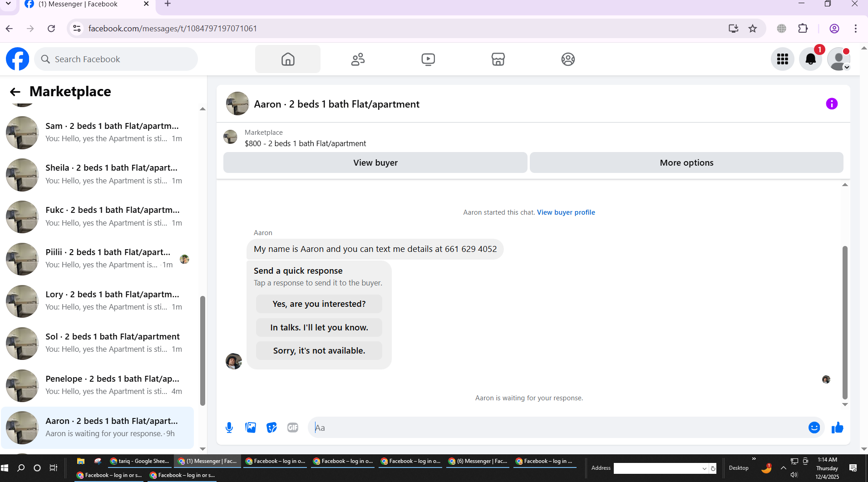Send 'Sorry, it's not available.' response
The height and width of the screenshot is (482, 868).
[319, 351]
